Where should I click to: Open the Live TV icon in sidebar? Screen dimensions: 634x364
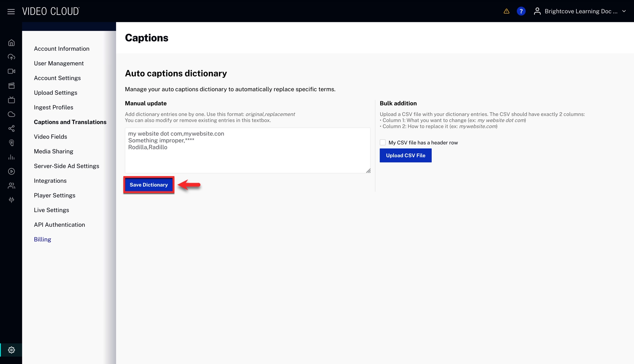pyautogui.click(x=11, y=100)
